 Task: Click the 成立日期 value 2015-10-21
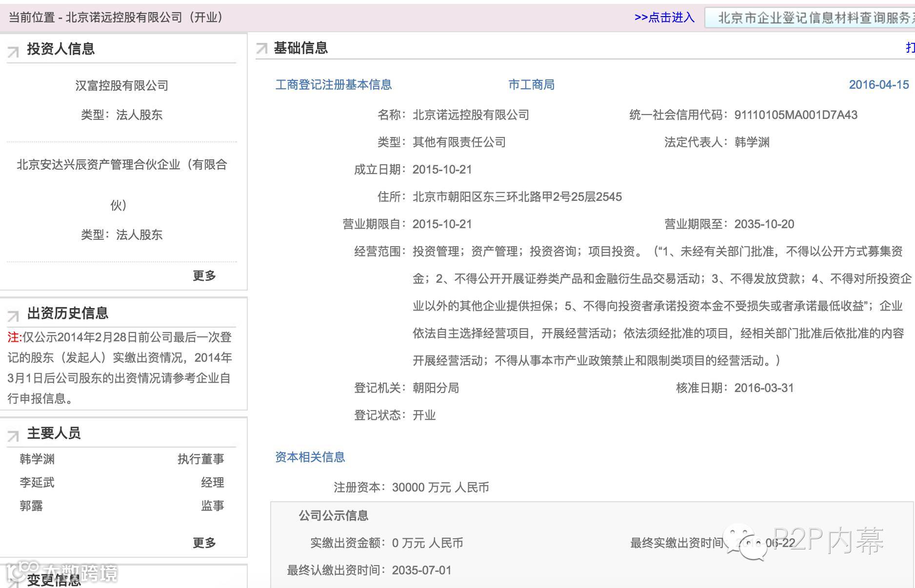point(442,170)
